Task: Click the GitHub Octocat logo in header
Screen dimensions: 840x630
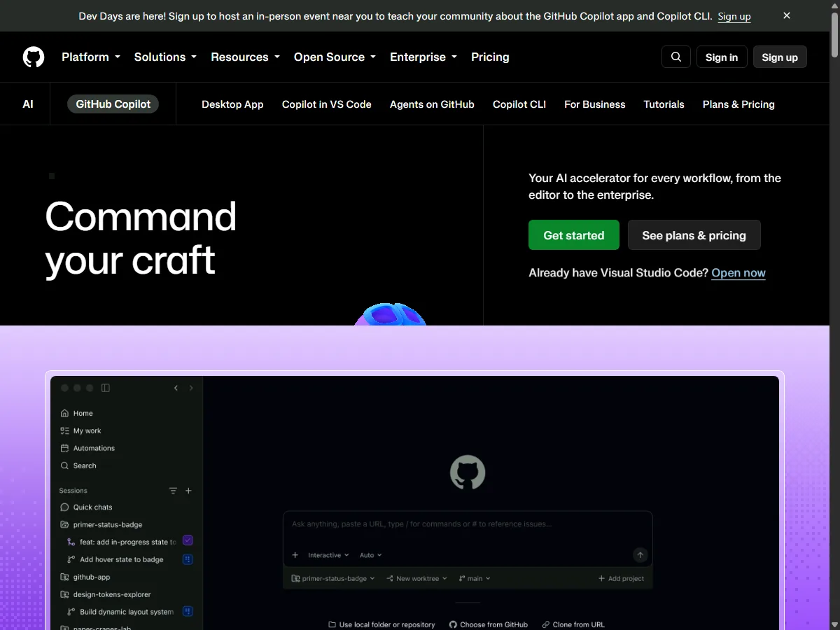Action: (34, 57)
